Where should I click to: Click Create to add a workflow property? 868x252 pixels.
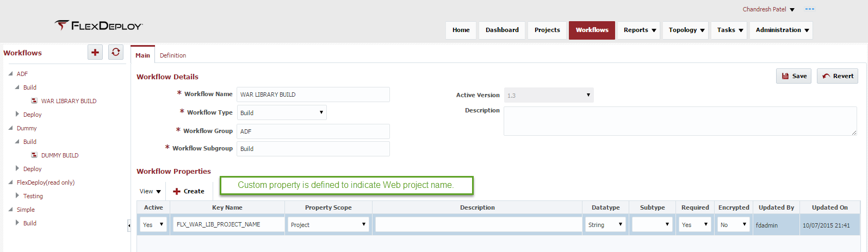pyautogui.click(x=189, y=191)
